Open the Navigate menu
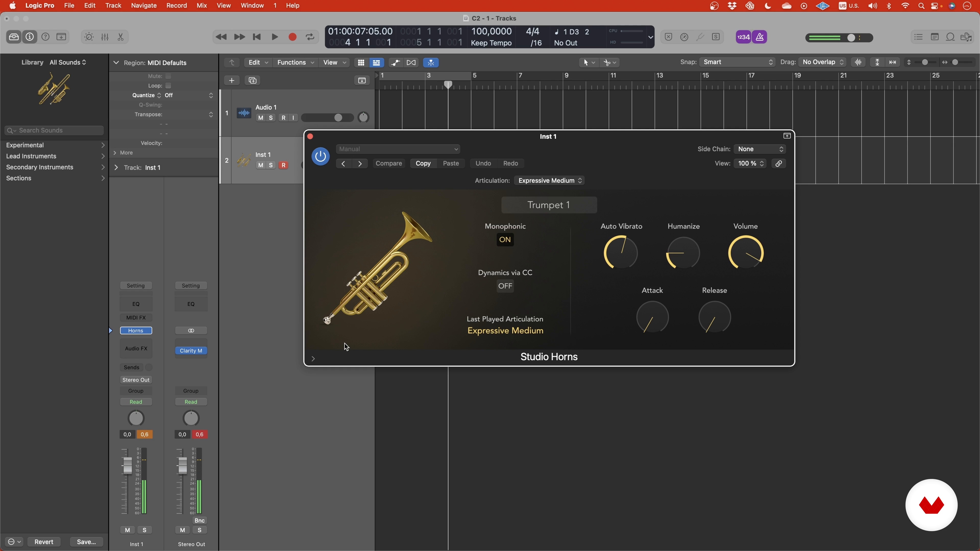Viewport: 980px width, 551px height. click(x=144, y=6)
